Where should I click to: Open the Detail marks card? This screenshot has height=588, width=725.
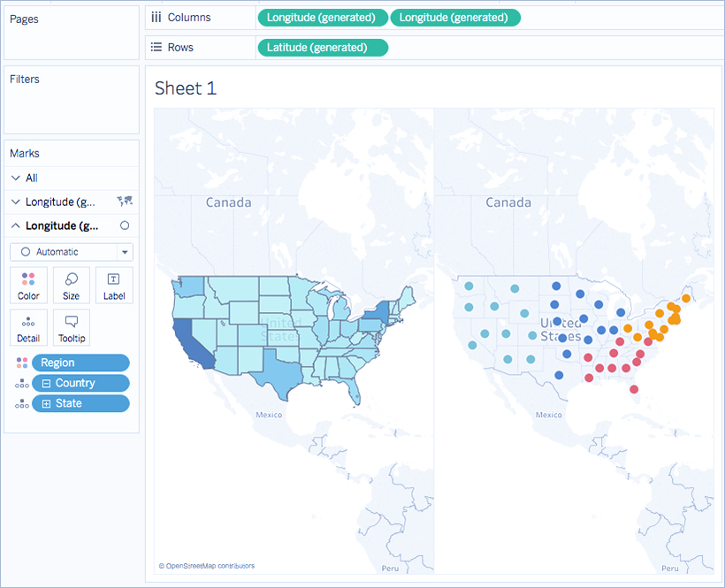(x=28, y=327)
